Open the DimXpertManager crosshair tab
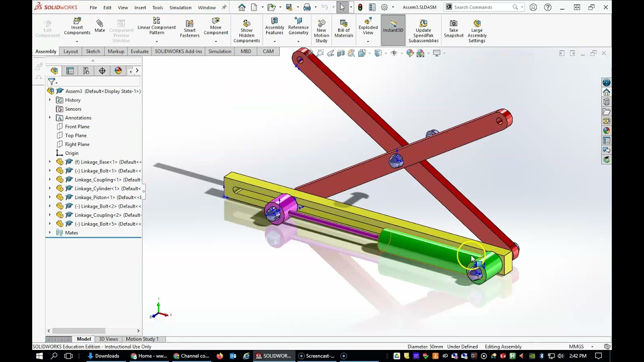 pos(102,71)
